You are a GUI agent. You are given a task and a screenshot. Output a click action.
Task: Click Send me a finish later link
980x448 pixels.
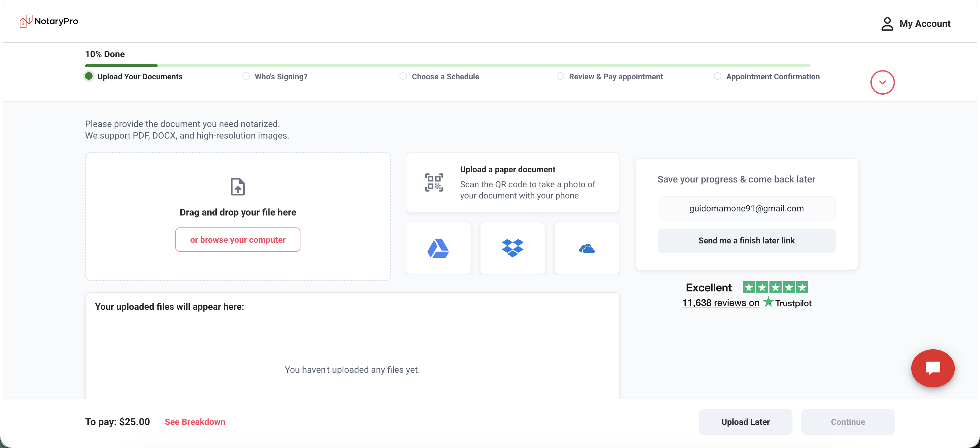point(747,241)
